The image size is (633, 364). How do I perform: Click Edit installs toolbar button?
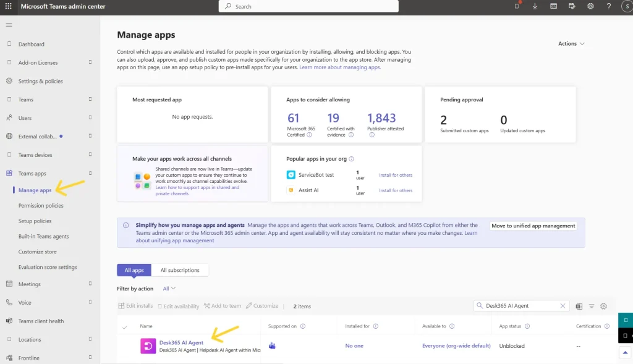point(135,306)
